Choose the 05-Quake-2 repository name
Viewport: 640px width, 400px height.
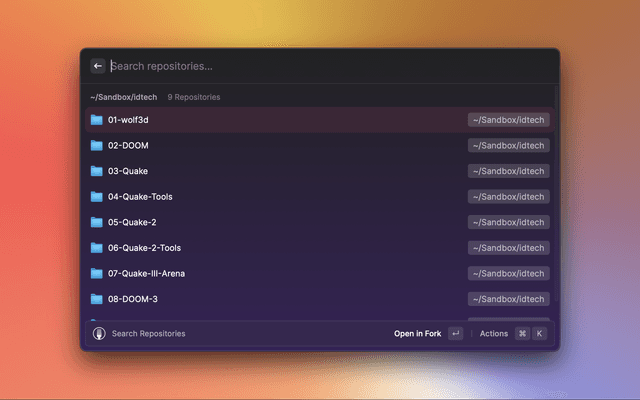coord(132,222)
